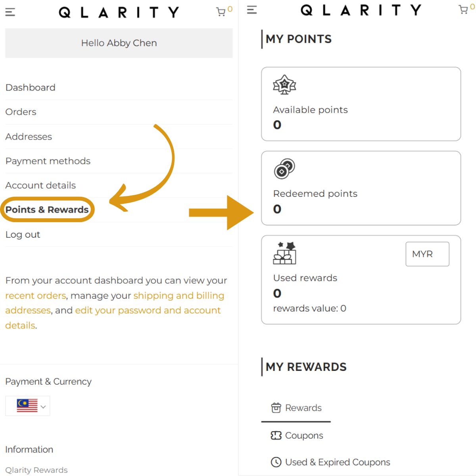Click the Malaysia flag icon
The width and height of the screenshot is (476, 476).
[x=27, y=406]
